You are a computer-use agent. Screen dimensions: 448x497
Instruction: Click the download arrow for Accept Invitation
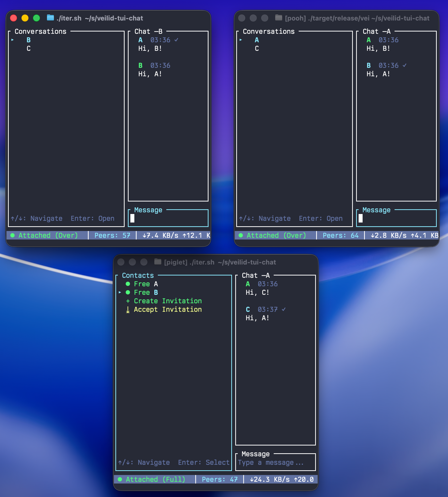[128, 310]
